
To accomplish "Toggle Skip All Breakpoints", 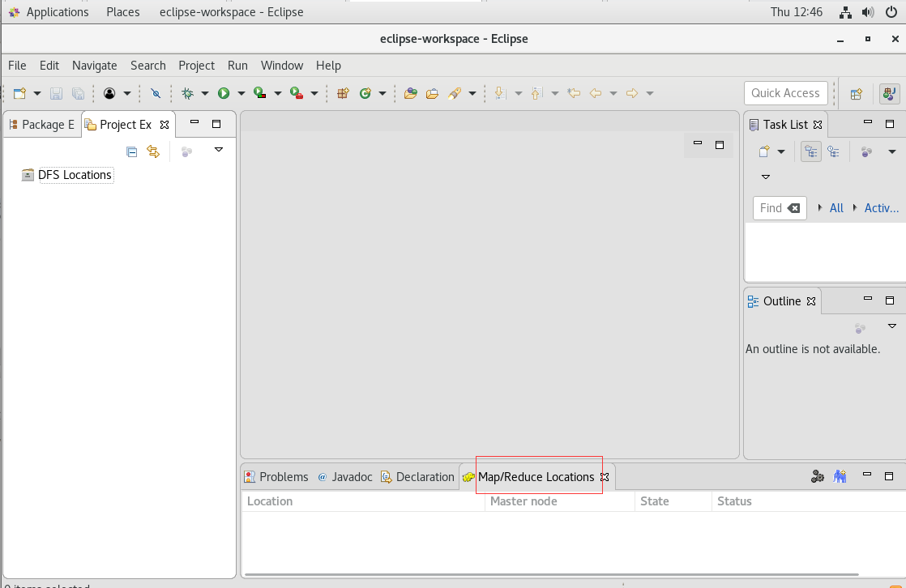I will click(x=156, y=94).
